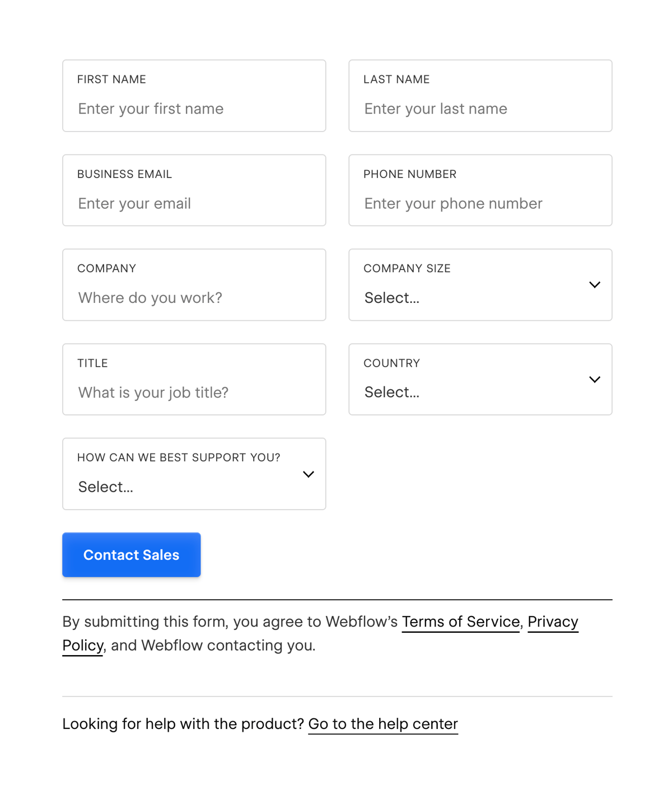Click the Contact Sales button
The image size is (672, 794).
point(131,554)
